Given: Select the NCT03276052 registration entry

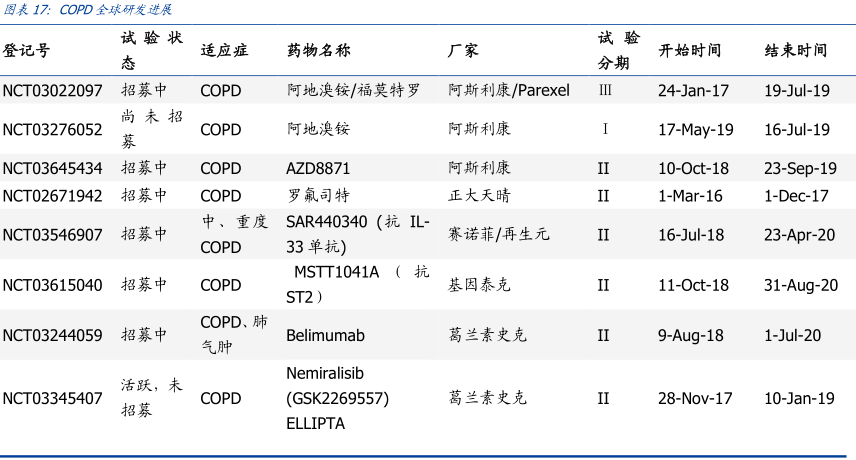Looking at the screenshot, I should pos(52,129).
